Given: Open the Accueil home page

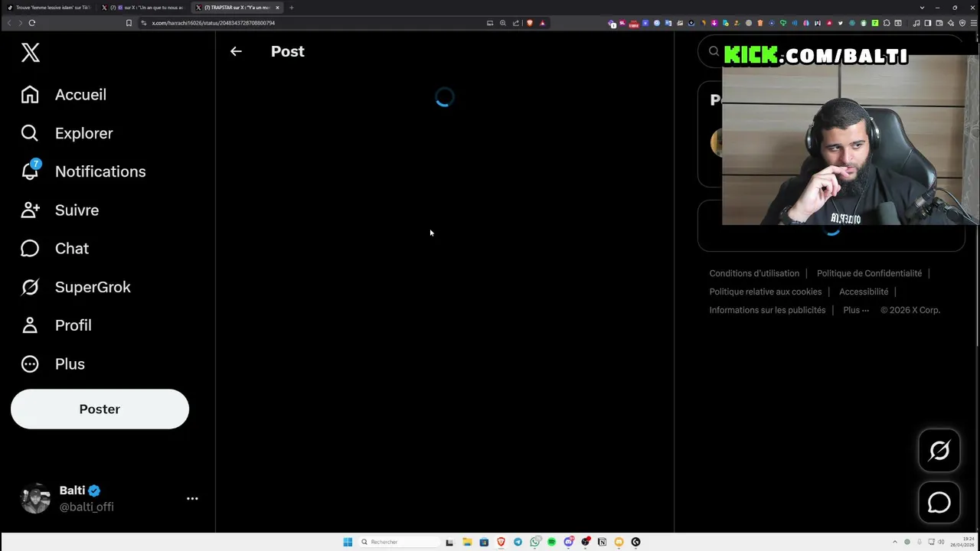Looking at the screenshot, I should tap(64, 95).
